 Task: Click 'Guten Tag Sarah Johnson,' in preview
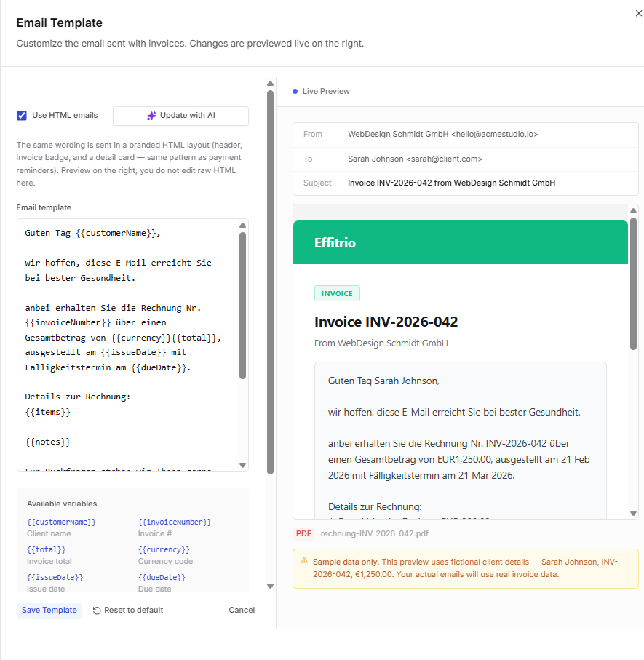tap(383, 381)
